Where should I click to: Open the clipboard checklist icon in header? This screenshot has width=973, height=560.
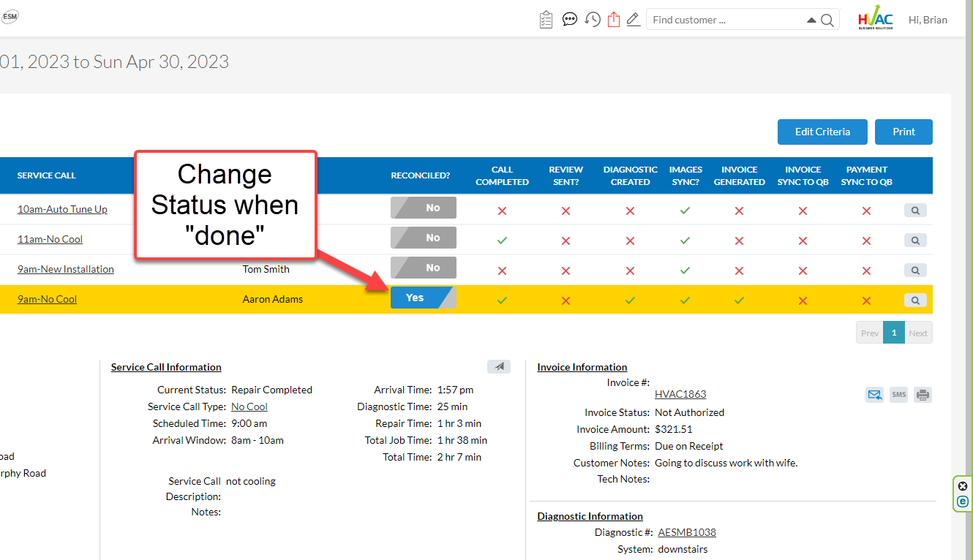coord(546,20)
